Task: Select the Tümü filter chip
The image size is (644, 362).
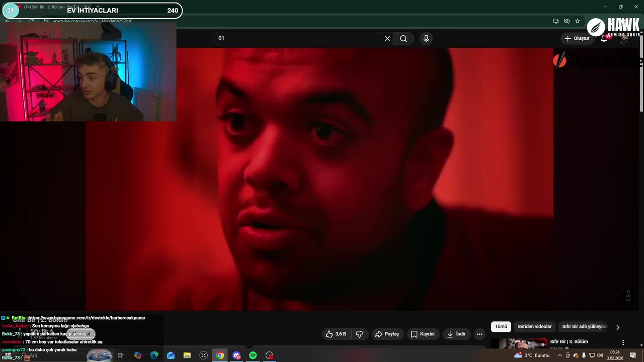Action: pyautogui.click(x=501, y=327)
